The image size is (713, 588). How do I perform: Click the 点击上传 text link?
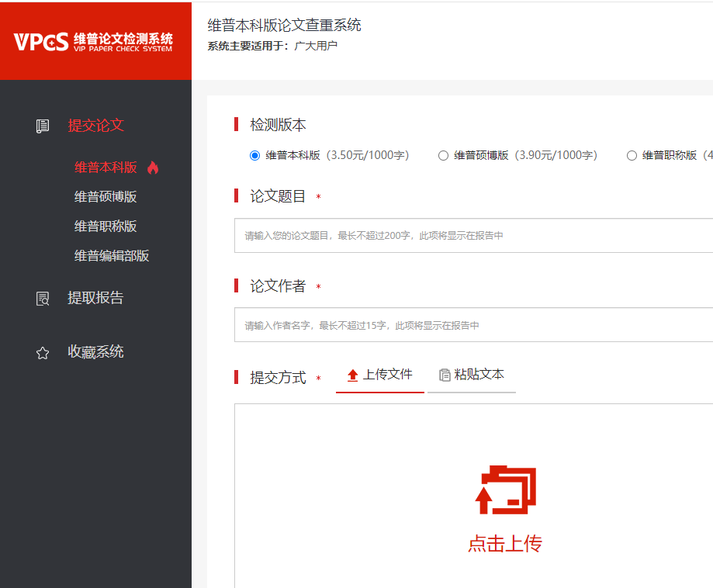point(504,544)
